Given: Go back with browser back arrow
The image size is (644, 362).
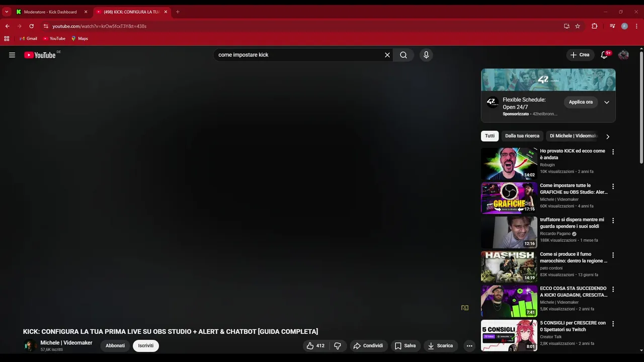Looking at the screenshot, I should click(7, 26).
